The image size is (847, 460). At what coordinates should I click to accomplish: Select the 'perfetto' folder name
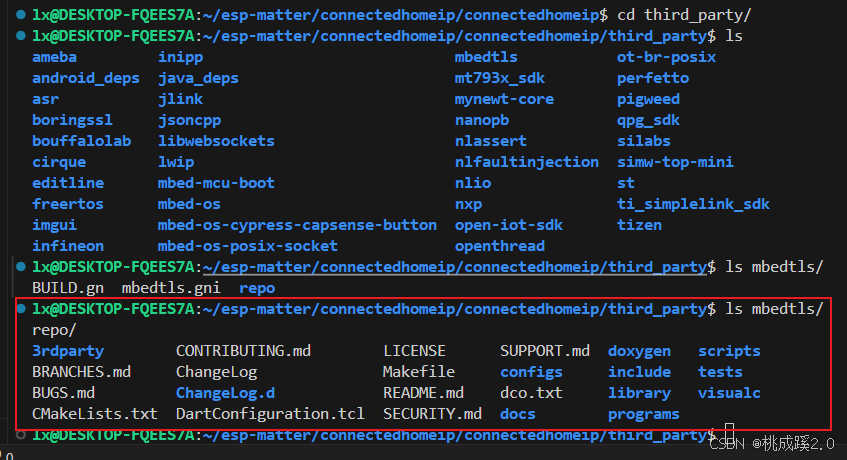653,78
